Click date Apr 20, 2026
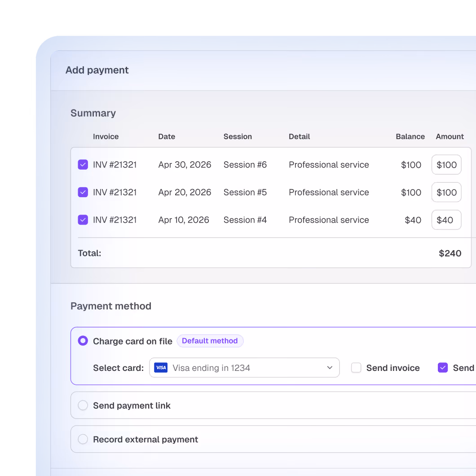 click(x=185, y=193)
